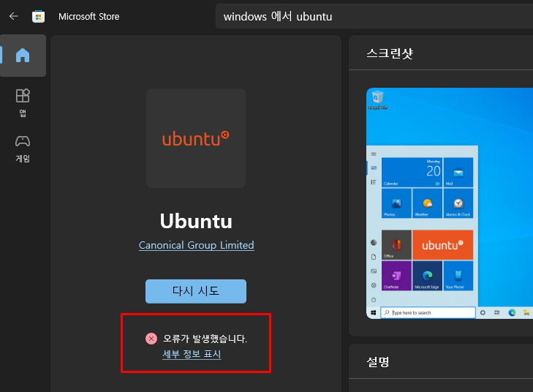Click the 오류가 발생했습니다 error message
Screen dimensions: 533x392
click(x=205, y=339)
